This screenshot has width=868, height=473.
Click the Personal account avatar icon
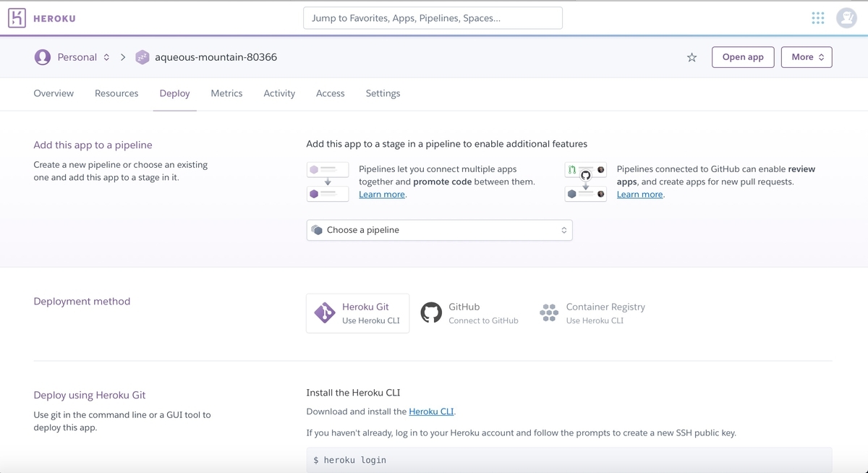click(x=43, y=57)
